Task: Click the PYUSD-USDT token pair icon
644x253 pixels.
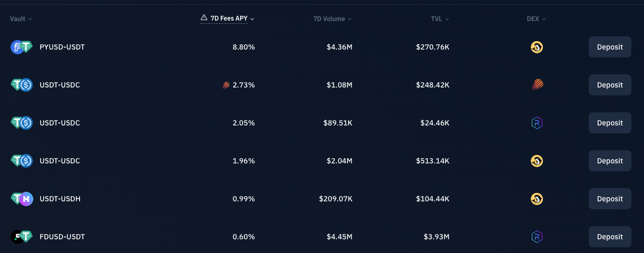Action: (x=22, y=47)
